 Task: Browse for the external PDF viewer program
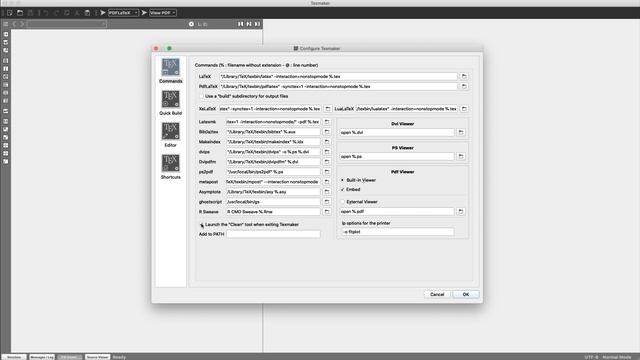(x=460, y=211)
